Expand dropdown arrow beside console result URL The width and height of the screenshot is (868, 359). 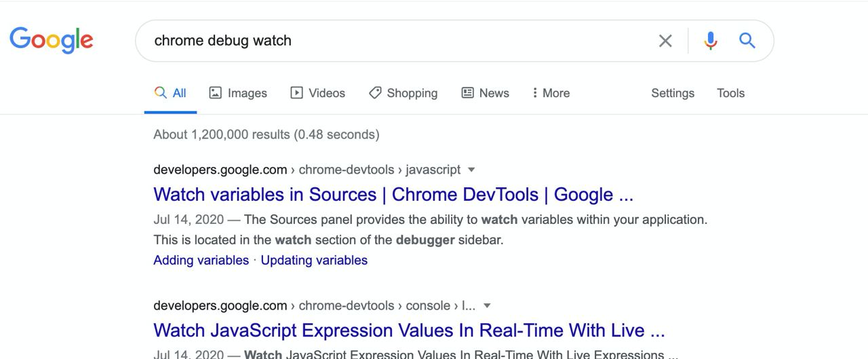pyautogui.click(x=487, y=305)
